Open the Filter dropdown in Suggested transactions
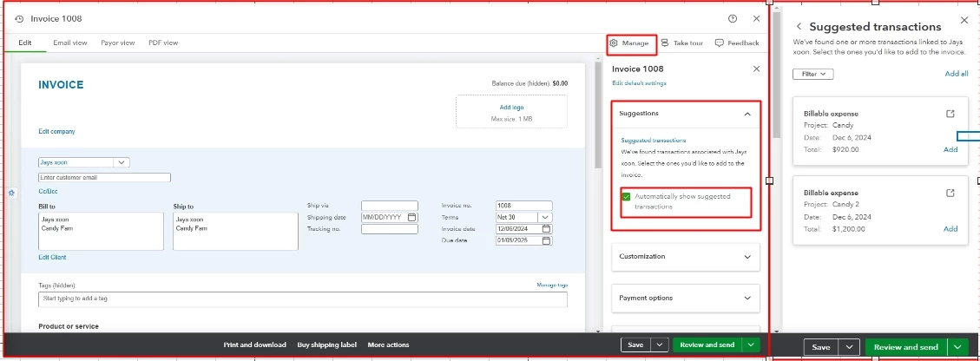The height and width of the screenshot is (361, 980). click(813, 74)
